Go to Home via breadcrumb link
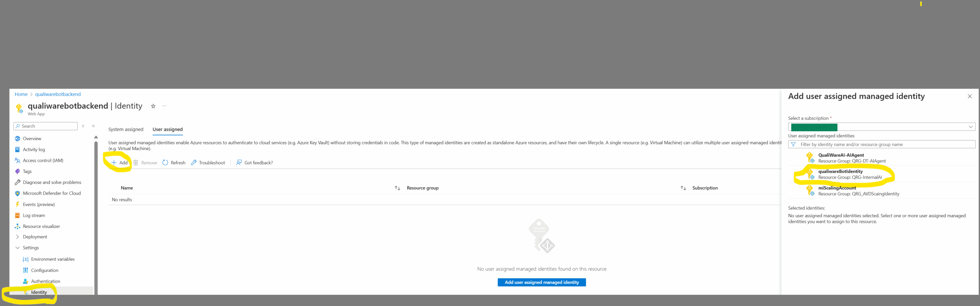The width and height of the screenshot is (980, 306). tap(21, 94)
